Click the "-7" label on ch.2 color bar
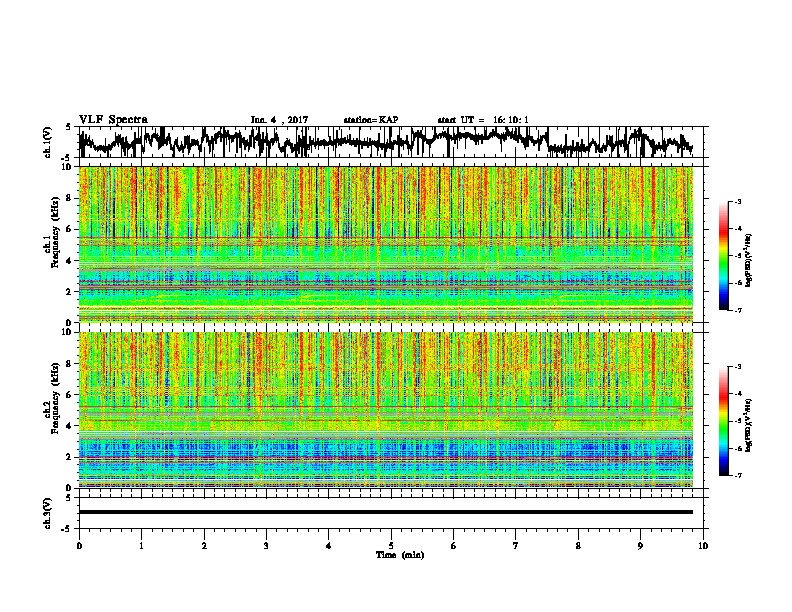Viewport: 792px width, 612px height. (738, 476)
